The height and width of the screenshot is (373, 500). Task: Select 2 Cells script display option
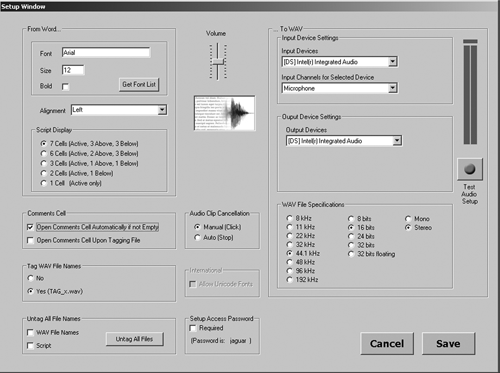click(x=77, y=173)
